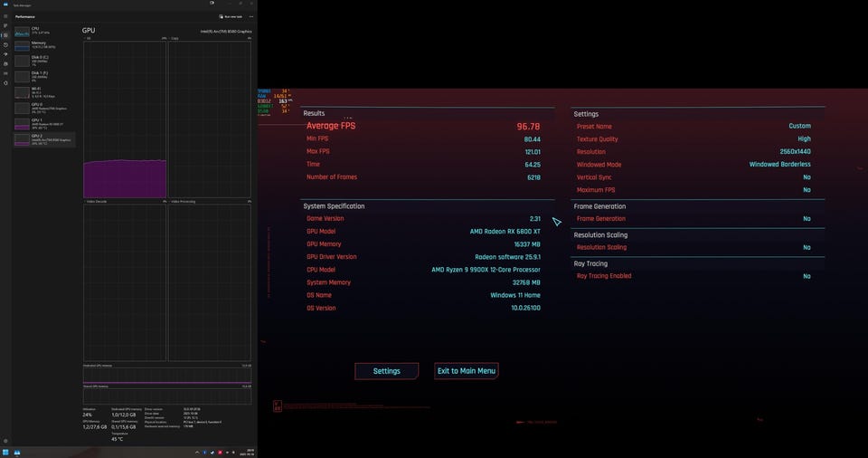Click the '1,2/27,6 GB' GPU memory value
Viewport: 868px width, 458px height.
point(95,427)
